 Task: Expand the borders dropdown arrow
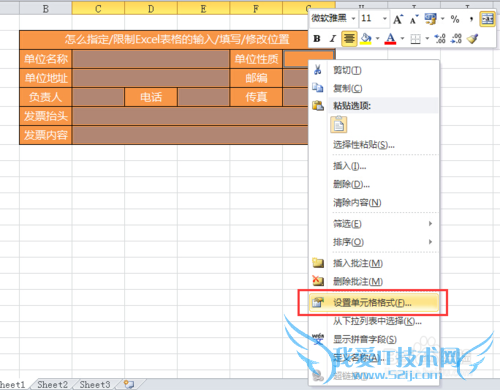tap(427, 39)
